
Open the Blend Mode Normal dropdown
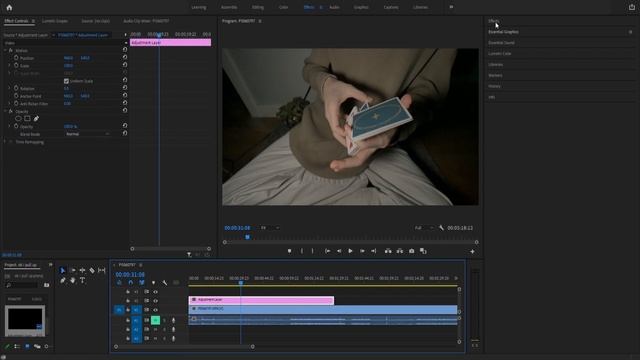[87, 134]
